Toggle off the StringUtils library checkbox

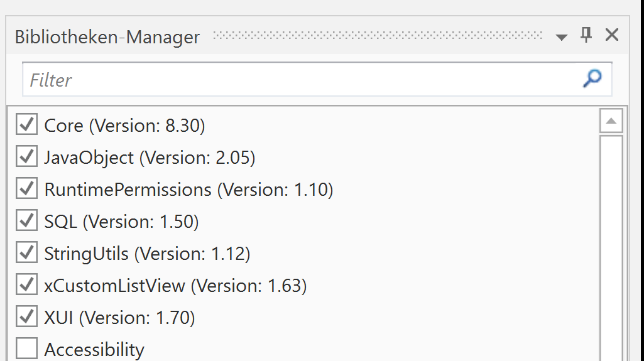pyautogui.click(x=26, y=253)
